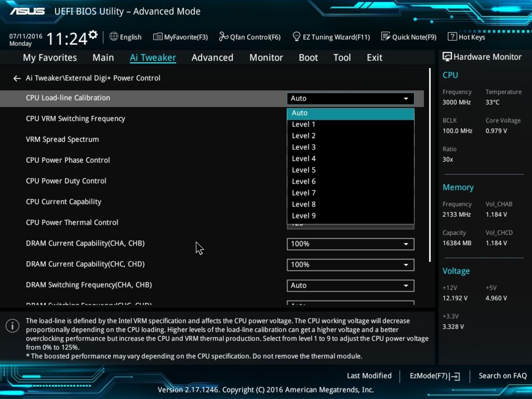Click the date 07/11/2016
Viewport: 532px width, 399px height.
(x=26, y=36)
